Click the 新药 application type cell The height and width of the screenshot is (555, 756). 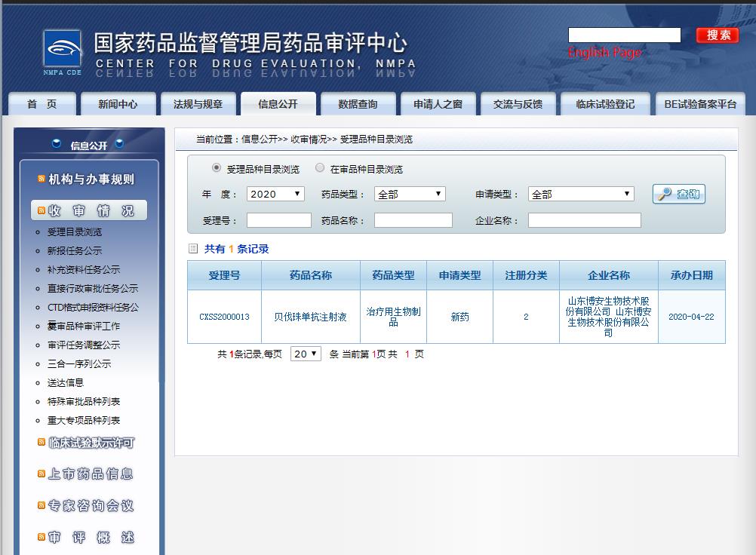[459, 317]
